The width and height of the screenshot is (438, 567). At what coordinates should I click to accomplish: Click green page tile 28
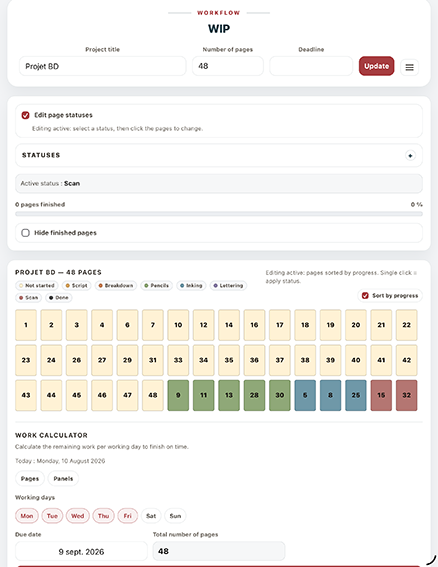254,395
